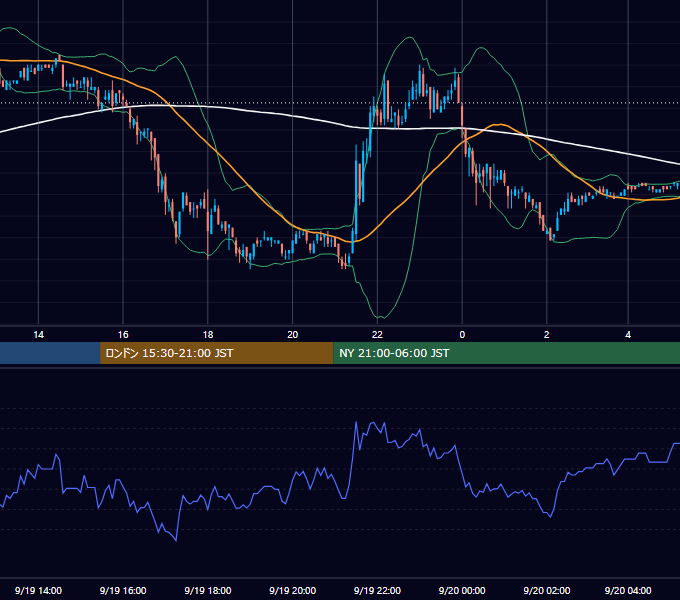680x600 pixels.
Task: Click the '14' hour label on the upper chart axis
Action: [39, 335]
